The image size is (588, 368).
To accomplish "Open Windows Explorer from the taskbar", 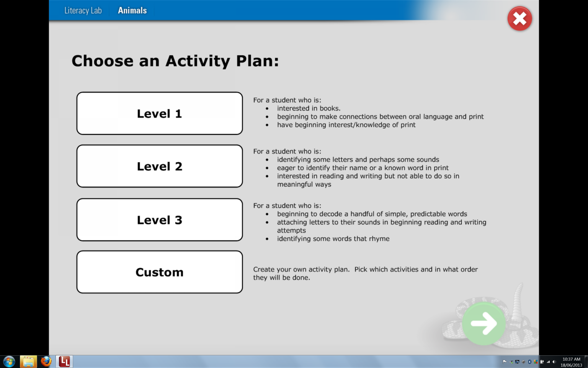I will point(28,361).
